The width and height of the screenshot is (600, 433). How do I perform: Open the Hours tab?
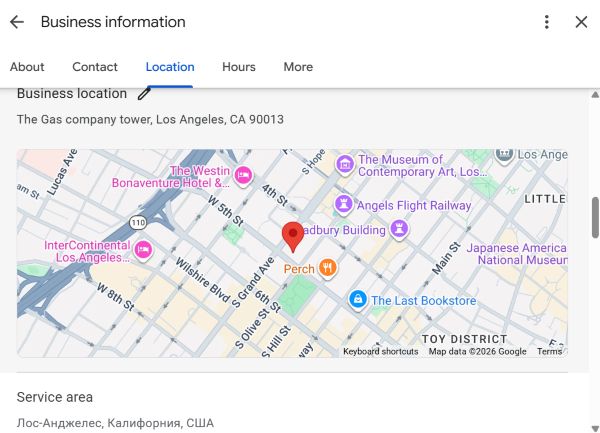(239, 67)
